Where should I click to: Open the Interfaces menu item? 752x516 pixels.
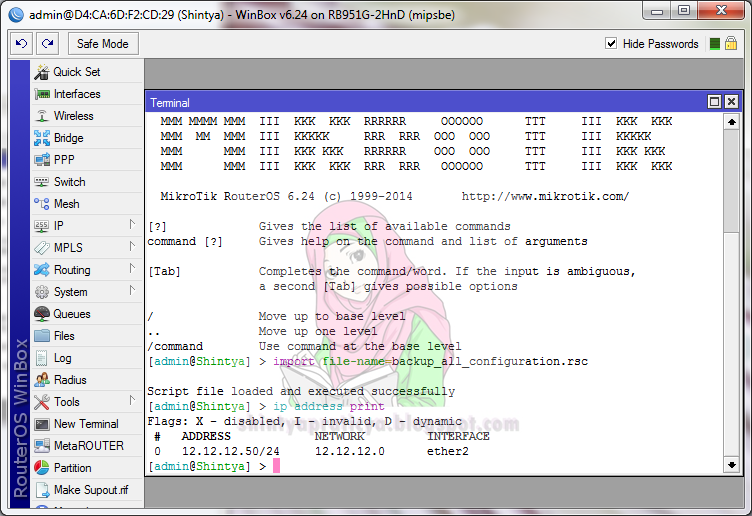pos(88,94)
